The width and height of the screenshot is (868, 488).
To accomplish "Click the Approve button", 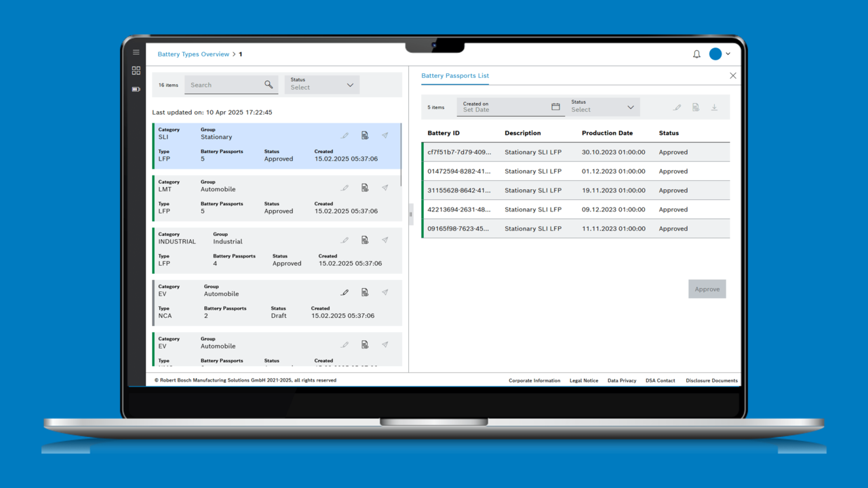I will coord(707,289).
